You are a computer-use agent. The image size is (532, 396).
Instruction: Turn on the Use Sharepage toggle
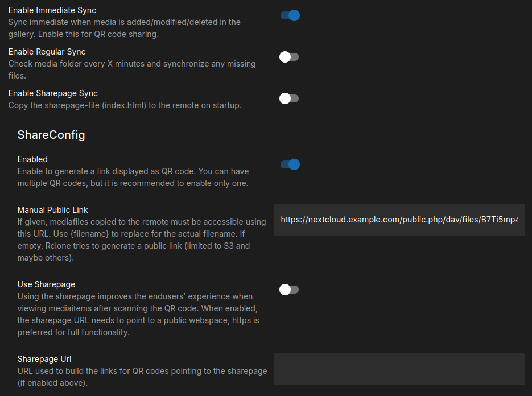coord(289,290)
